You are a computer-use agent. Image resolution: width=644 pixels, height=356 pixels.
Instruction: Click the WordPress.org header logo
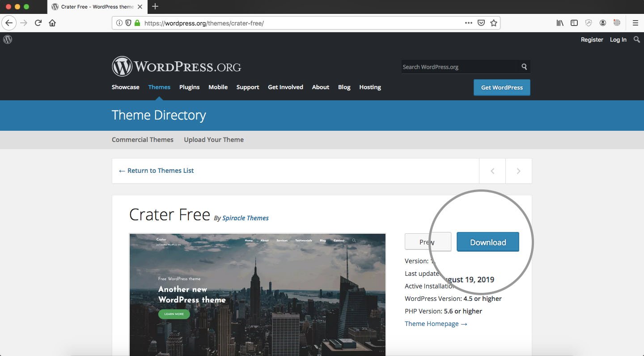(176, 67)
